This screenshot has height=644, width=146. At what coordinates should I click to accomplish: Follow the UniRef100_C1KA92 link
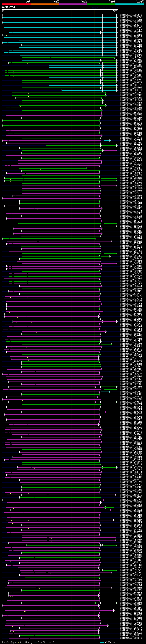point(131,80)
